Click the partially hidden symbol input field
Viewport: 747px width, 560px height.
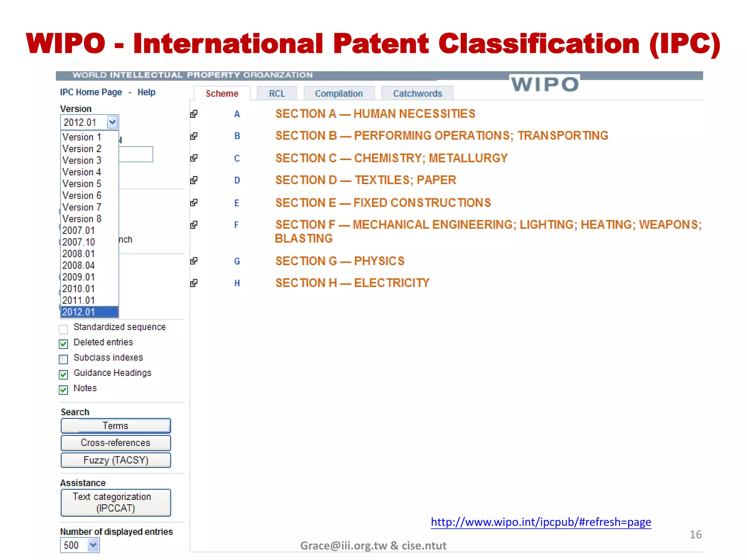click(136, 154)
